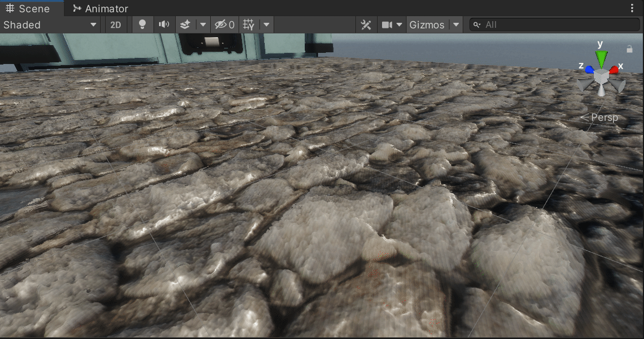Toggle scene grid visibility icon
Screen dimensions: 644x339
(x=249, y=24)
